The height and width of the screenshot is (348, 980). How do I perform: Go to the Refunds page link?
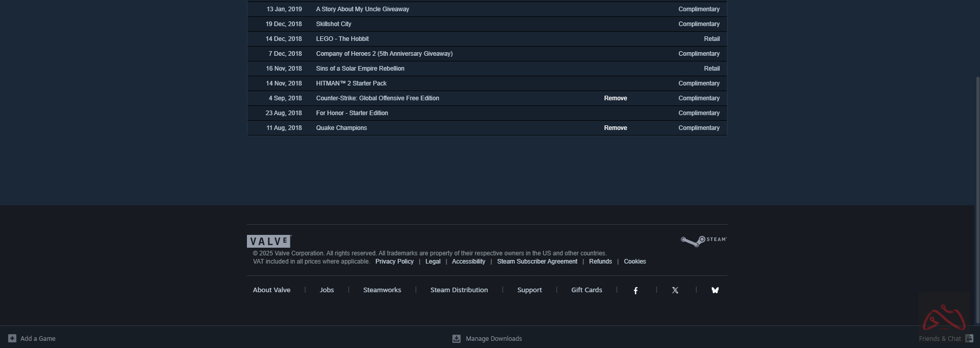(x=600, y=262)
